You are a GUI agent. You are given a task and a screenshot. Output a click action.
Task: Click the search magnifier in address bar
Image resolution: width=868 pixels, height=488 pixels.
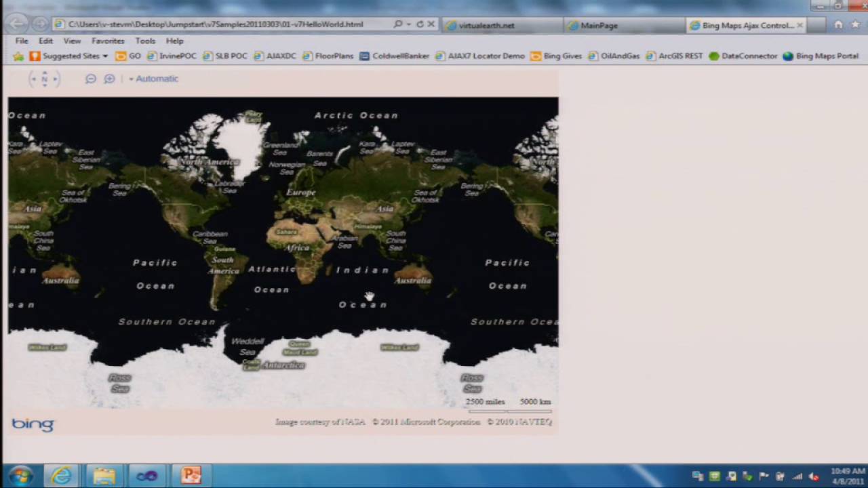(398, 24)
